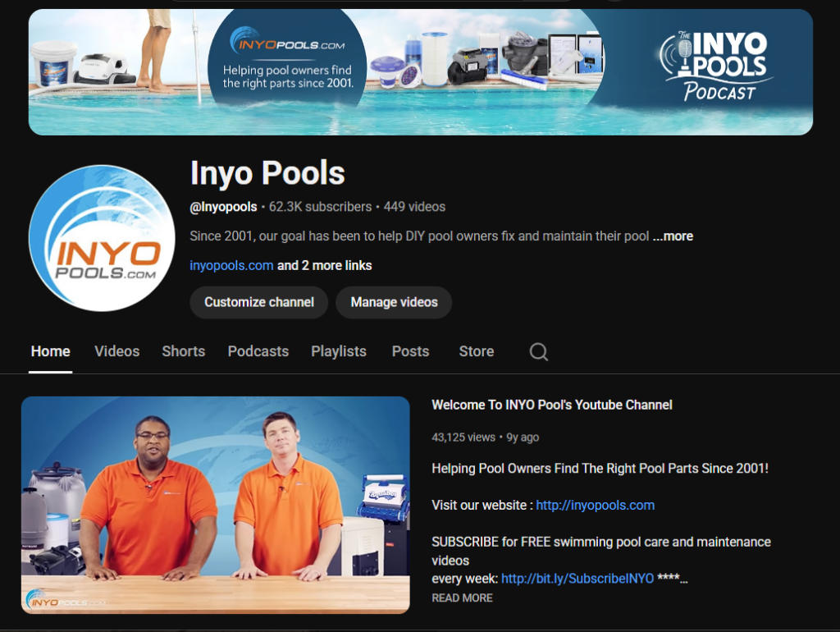Select the Podcasts tab
The image size is (840, 632).
tap(258, 351)
